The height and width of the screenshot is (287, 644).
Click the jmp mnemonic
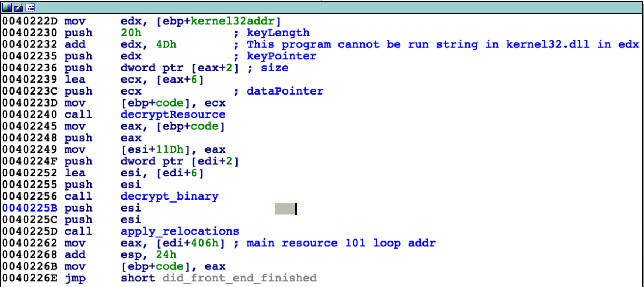[x=75, y=278]
